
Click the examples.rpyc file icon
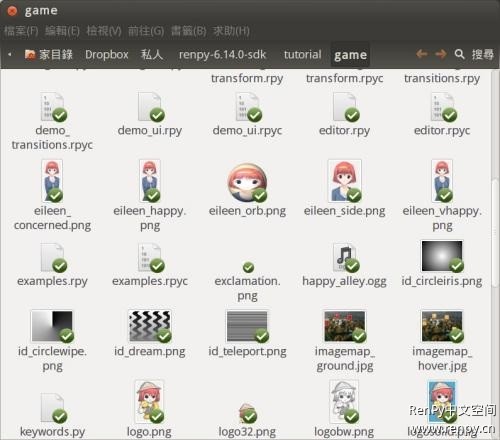click(150, 257)
